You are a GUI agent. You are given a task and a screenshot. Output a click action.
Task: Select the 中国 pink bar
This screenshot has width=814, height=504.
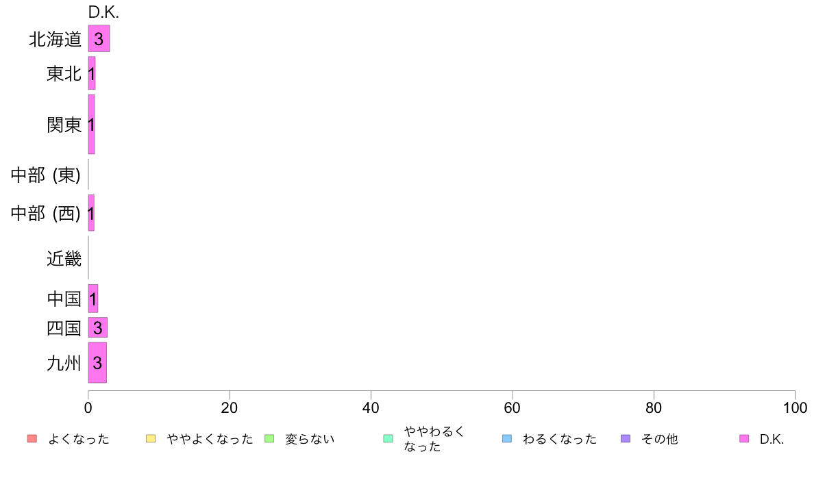tap(93, 299)
